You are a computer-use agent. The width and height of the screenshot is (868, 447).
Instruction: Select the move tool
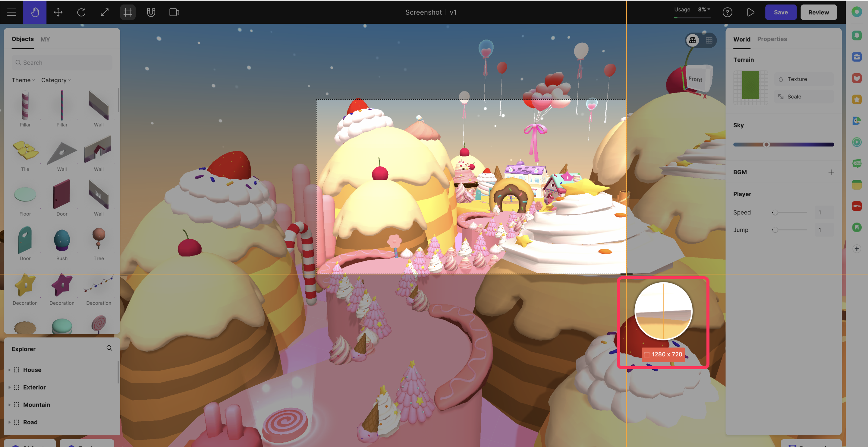pyautogui.click(x=58, y=12)
